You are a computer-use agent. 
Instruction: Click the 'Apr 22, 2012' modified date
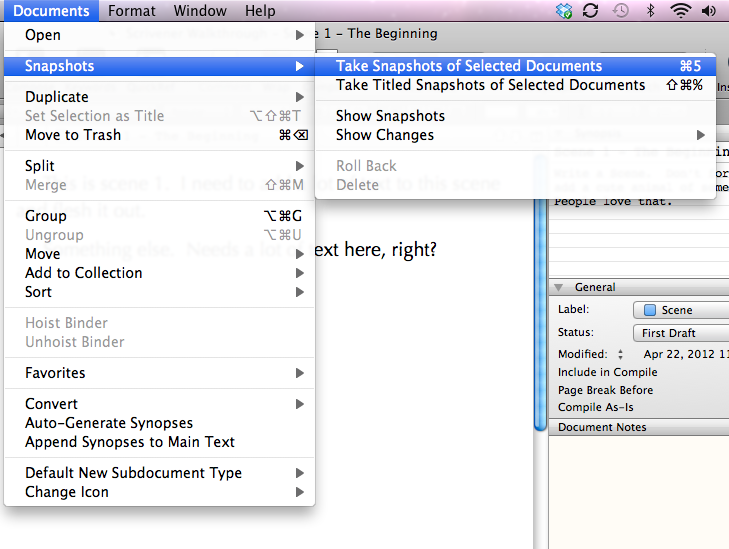(679, 354)
